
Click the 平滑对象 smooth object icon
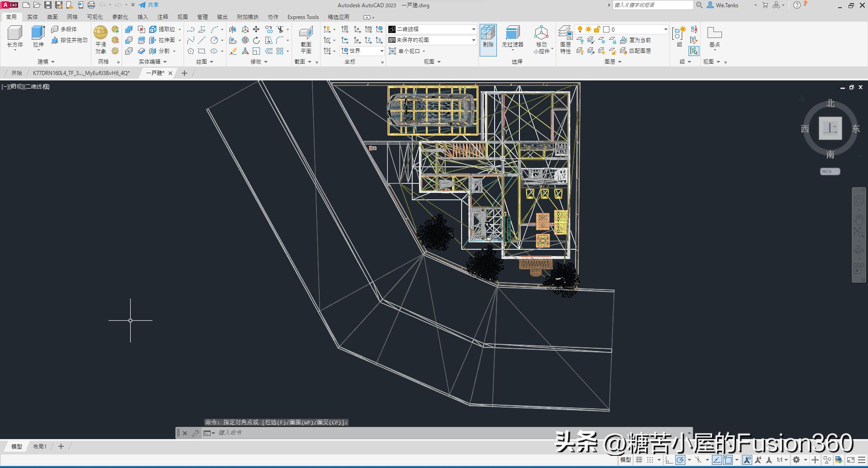(100, 33)
